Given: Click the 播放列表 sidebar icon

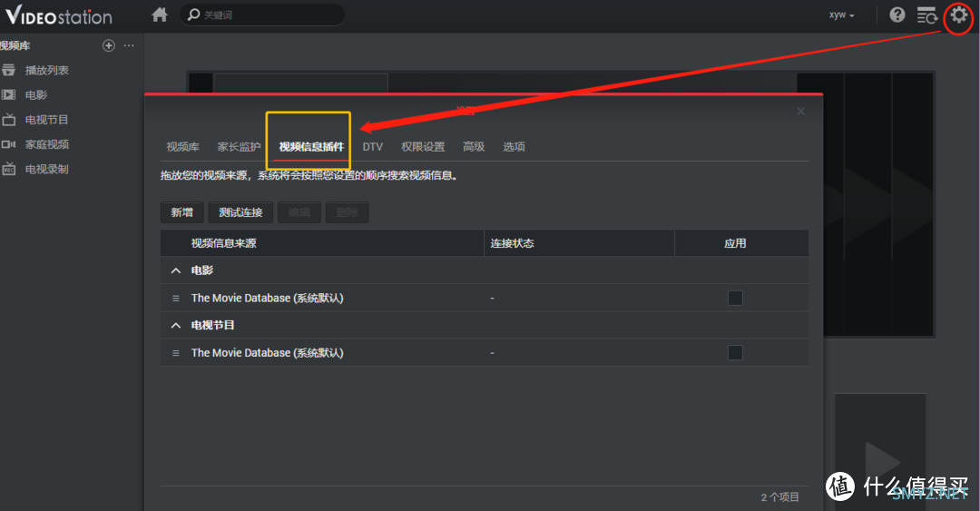Looking at the screenshot, I should tap(8, 70).
